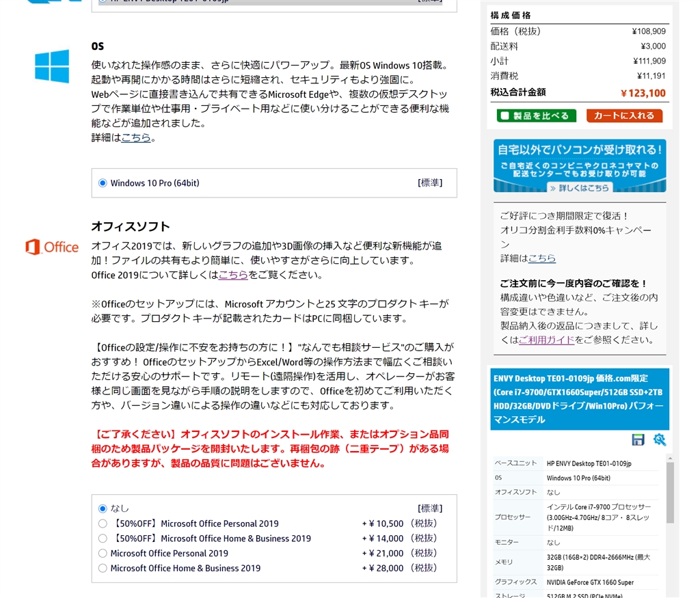Image resolution: width=700 pixels, height=598 pixels.
Task: Open the OS details こちら link
Action: click(136, 137)
